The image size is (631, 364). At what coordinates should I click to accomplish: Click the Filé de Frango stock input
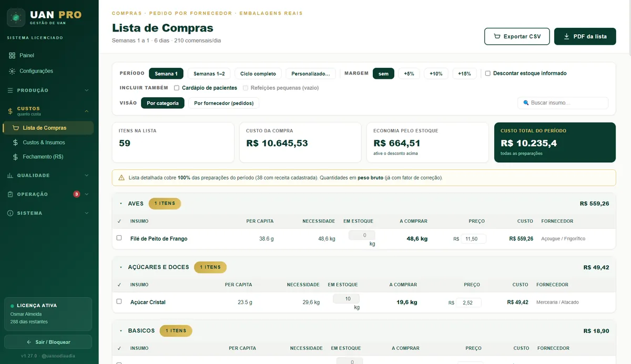[x=362, y=235]
